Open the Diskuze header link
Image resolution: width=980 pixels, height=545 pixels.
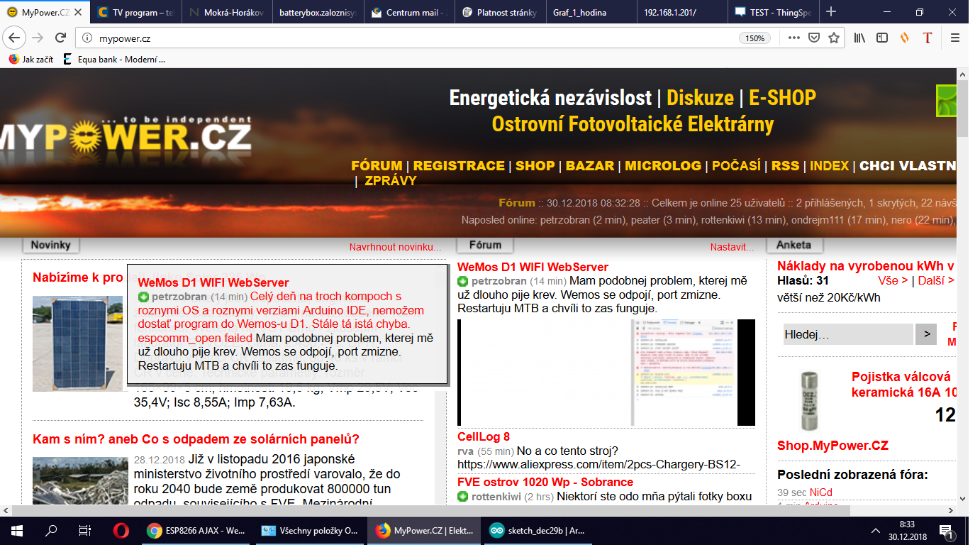tap(700, 98)
